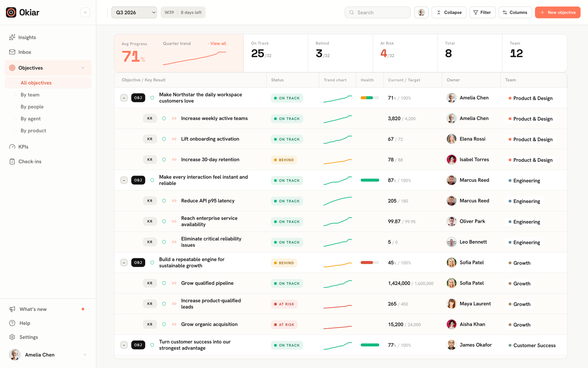Click the Collapse button in toolbar
The image size is (588, 368).
pos(449,13)
